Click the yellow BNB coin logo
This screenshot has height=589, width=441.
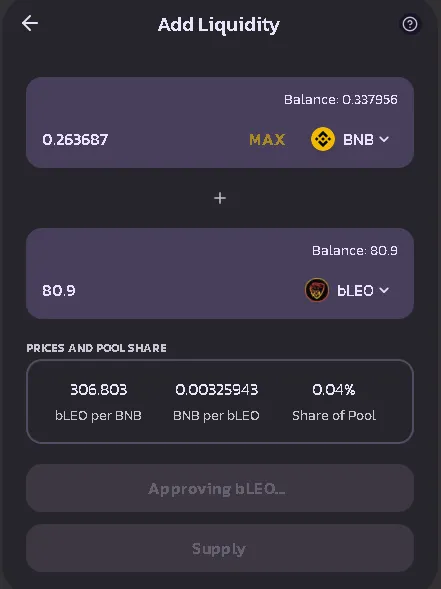(323, 139)
